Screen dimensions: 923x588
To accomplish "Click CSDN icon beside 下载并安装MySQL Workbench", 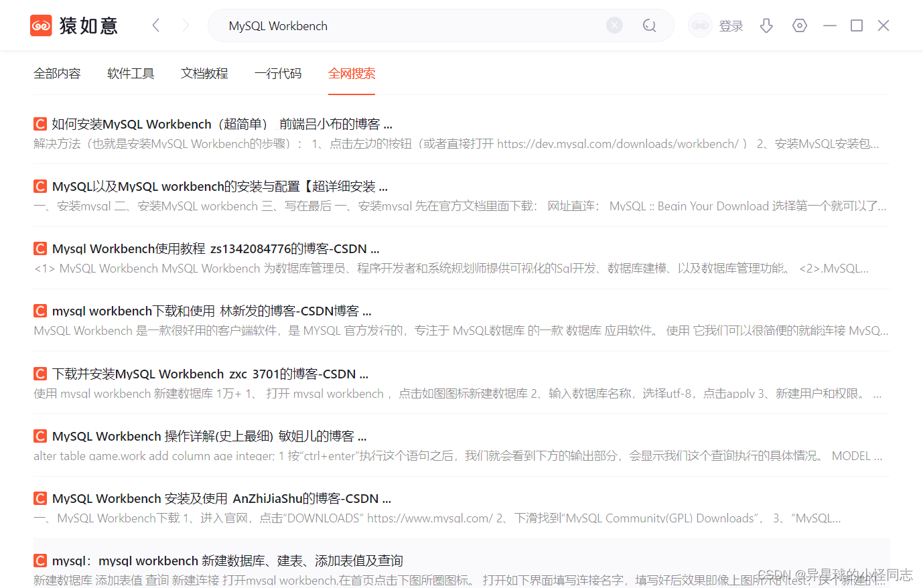I will click(x=40, y=374).
